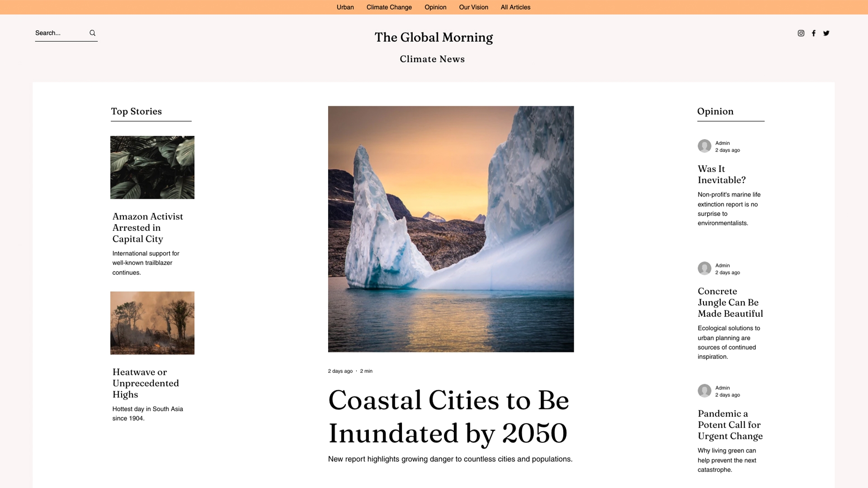Viewport: 868px width, 488px height.
Task: Click the Facebook icon
Action: (x=813, y=33)
